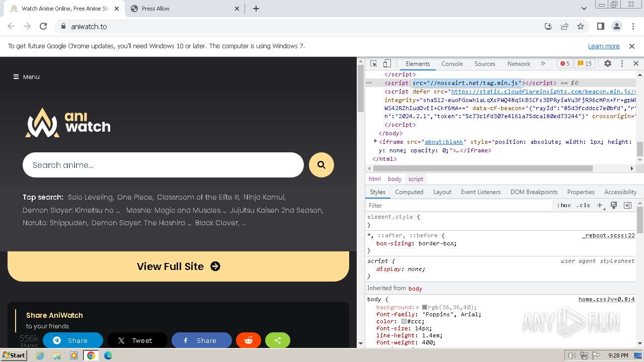Open a new Chrome tab
The height and width of the screenshot is (362, 644).
[x=256, y=9]
